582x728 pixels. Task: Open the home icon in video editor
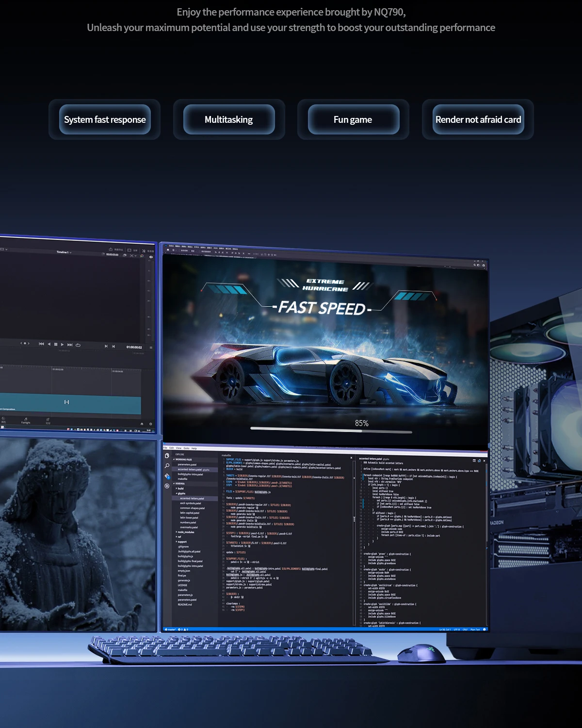pos(142,424)
